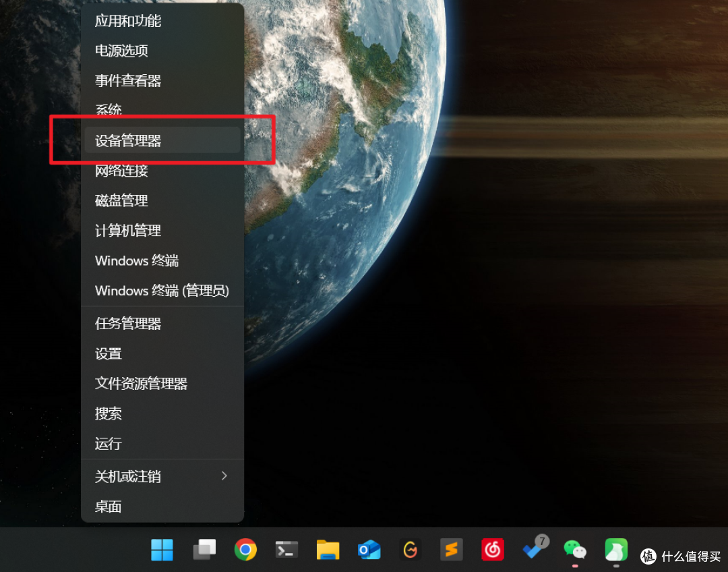
Task: Open the terminal icon in taskbar
Action: coord(286,550)
